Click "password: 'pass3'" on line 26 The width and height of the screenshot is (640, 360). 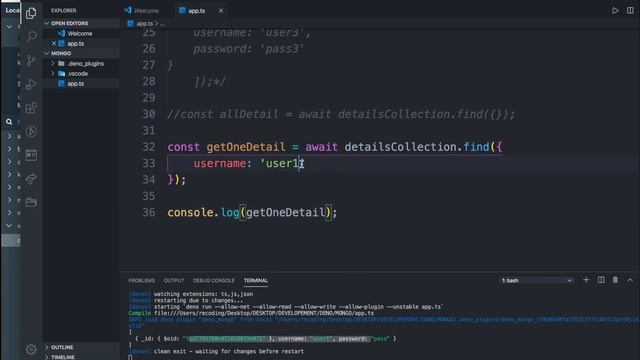(x=249, y=49)
